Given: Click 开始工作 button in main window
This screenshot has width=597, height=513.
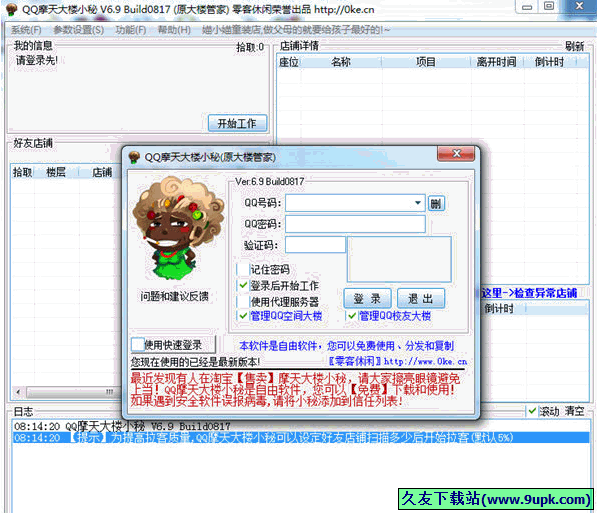Looking at the screenshot, I should pos(238,123).
